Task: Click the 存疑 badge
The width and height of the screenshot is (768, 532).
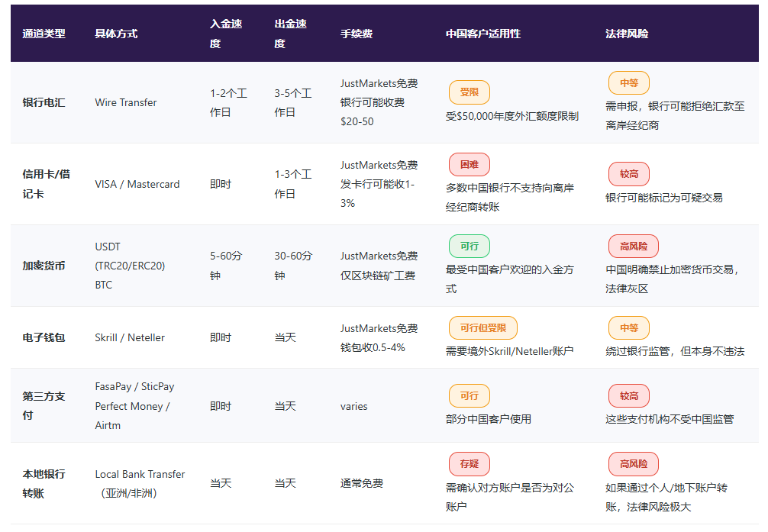Action: (x=470, y=464)
